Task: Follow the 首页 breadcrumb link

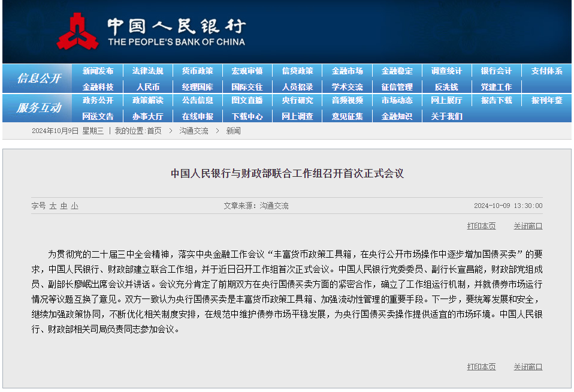Action: point(154,131)
